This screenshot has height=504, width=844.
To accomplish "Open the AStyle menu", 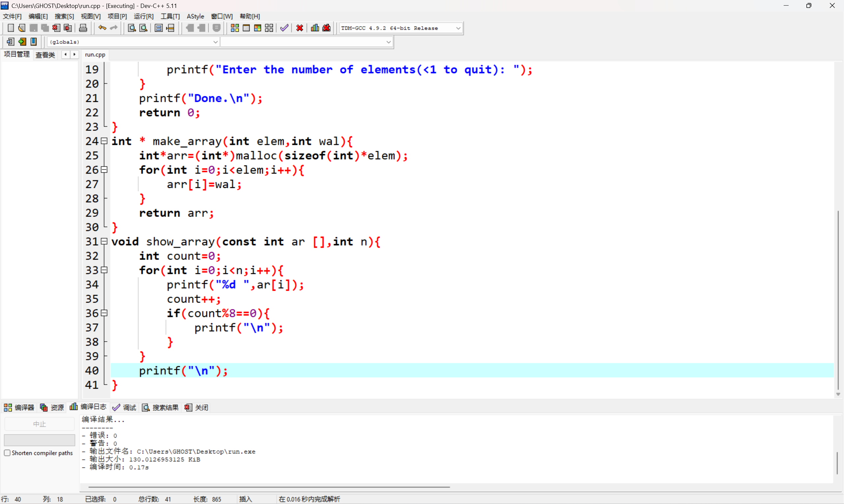I will [195, 16].
